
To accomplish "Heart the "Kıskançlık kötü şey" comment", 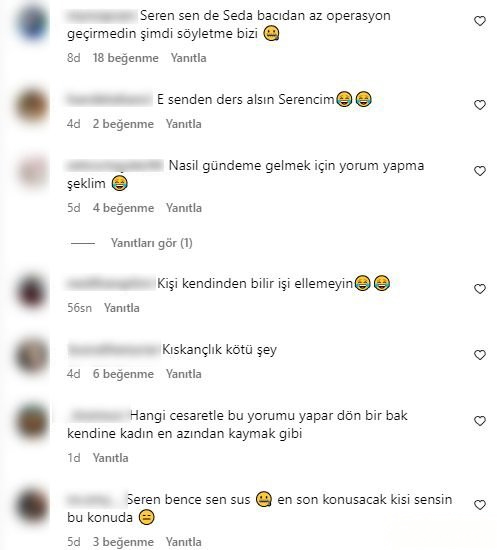I will coord(480,355).
